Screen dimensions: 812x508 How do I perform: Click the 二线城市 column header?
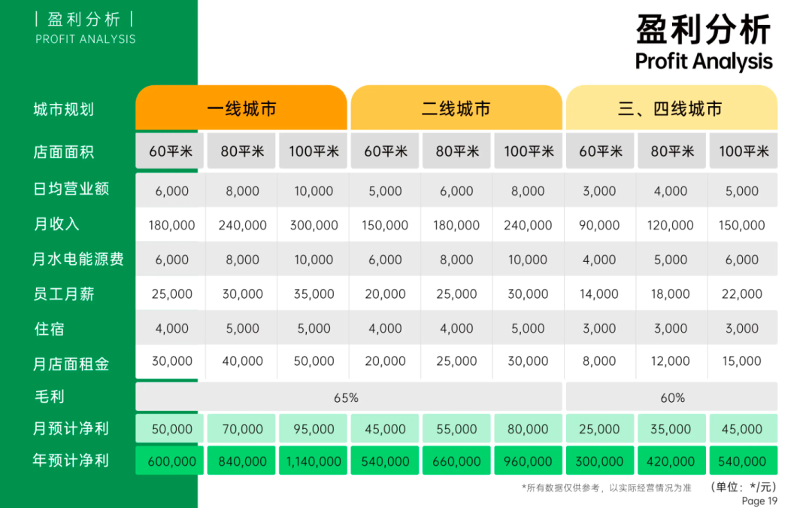pyautogui.click(x=456, y=108)
